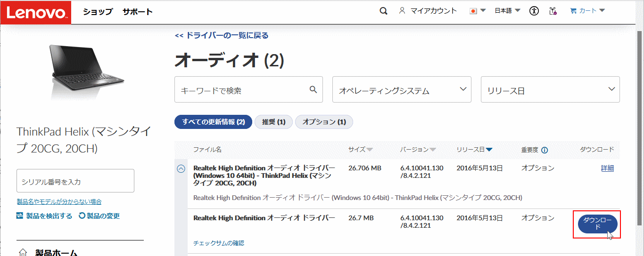This screenshot has height=256, width=644.
Task: Click the オーディオ (2) heading
Action: (230, 60)
